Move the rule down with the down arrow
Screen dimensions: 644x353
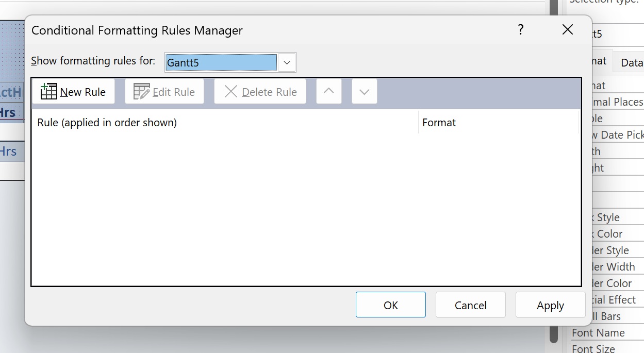coord(365,92)
